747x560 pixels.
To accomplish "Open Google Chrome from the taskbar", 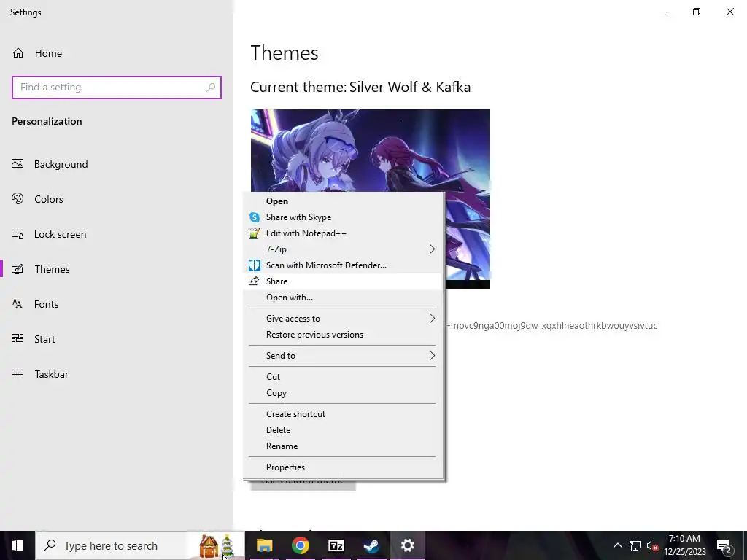I will [x=300, y=545].
